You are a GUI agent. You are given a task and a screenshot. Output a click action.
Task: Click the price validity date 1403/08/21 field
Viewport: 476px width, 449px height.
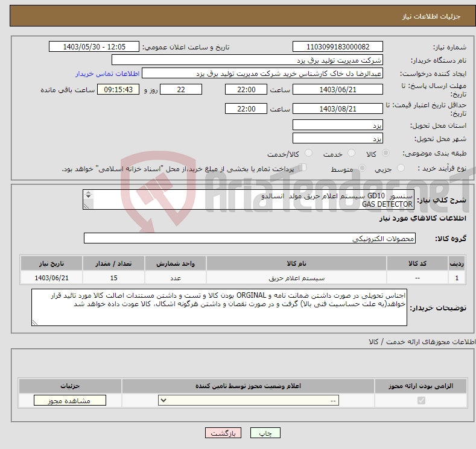pyautogui.click(x=338, y=108)
